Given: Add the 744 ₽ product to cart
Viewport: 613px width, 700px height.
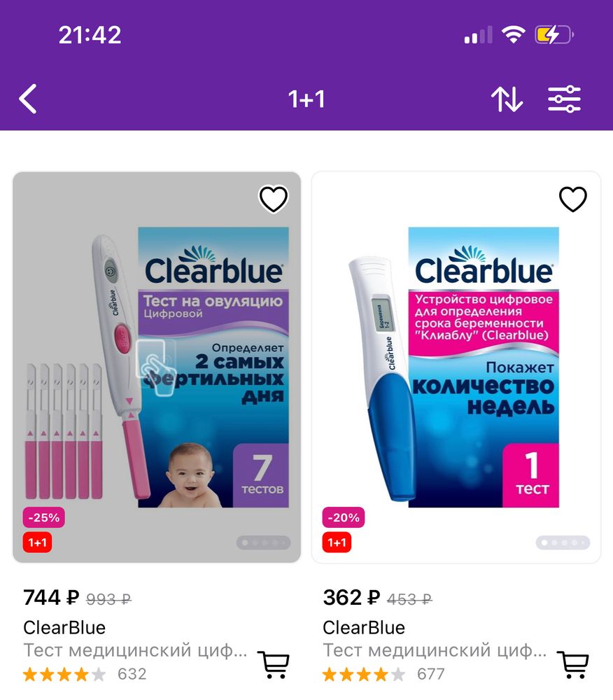Looking at the screenshot, I should tap(274, 665).
